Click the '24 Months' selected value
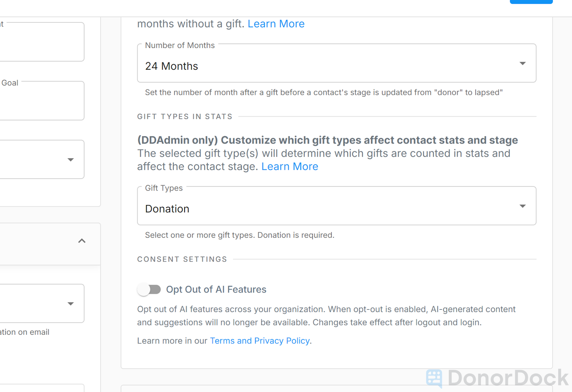 (172, 66)
